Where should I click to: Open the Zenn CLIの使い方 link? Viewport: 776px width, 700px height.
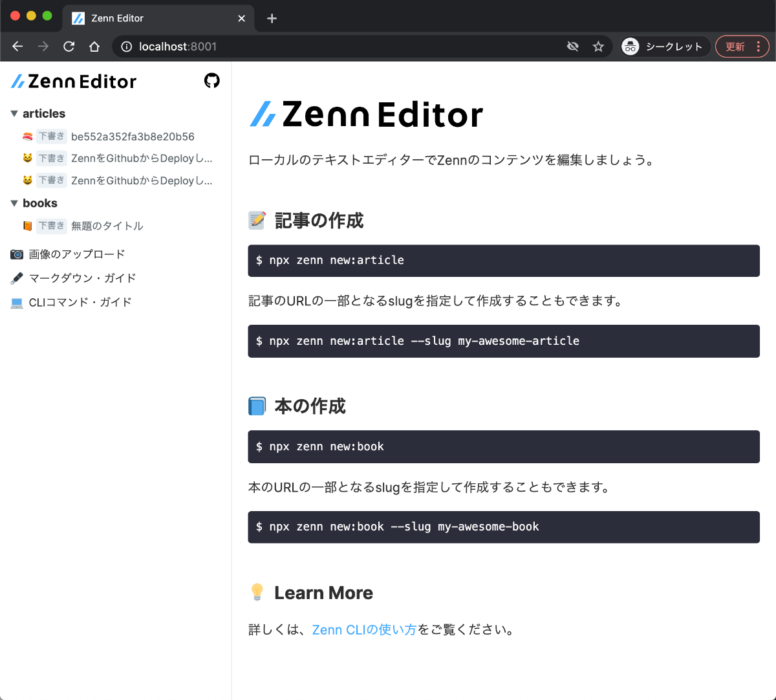point(364,629)
